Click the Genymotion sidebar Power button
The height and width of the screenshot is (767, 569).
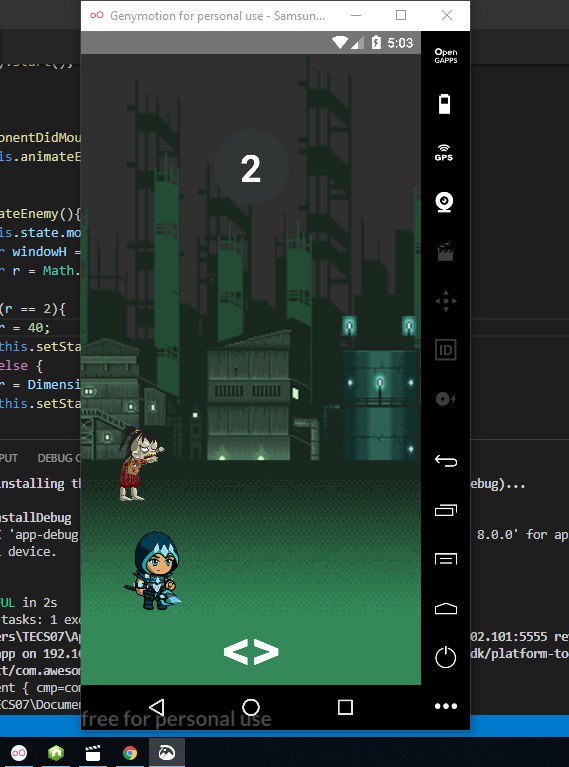(x=445, y=657)
